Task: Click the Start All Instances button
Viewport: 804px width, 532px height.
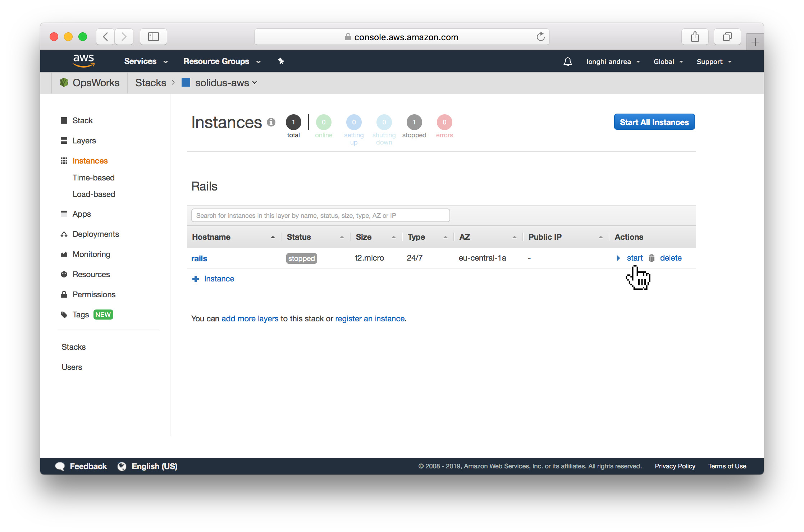Action: [654, 122]
